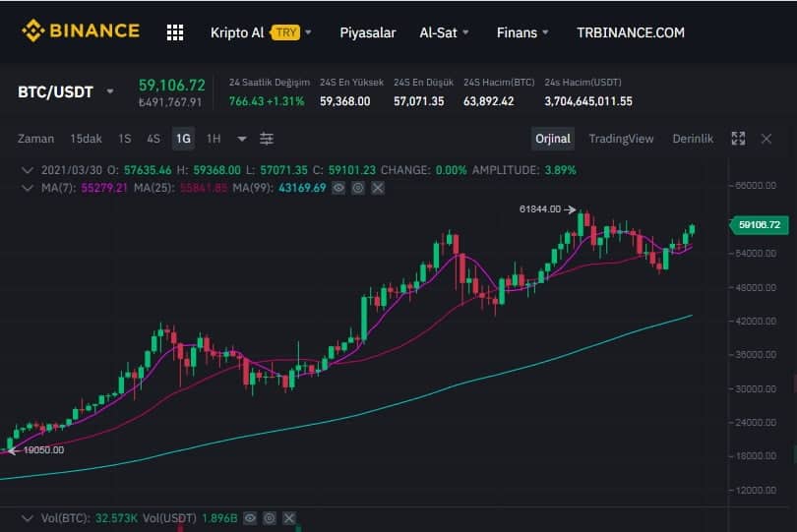Remove the MA indicator

pyautogui.click(x=378, y=187)
